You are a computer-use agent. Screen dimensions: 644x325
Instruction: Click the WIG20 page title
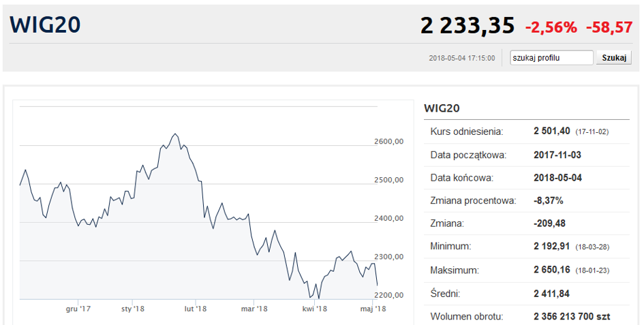click(x=45, y=25)
